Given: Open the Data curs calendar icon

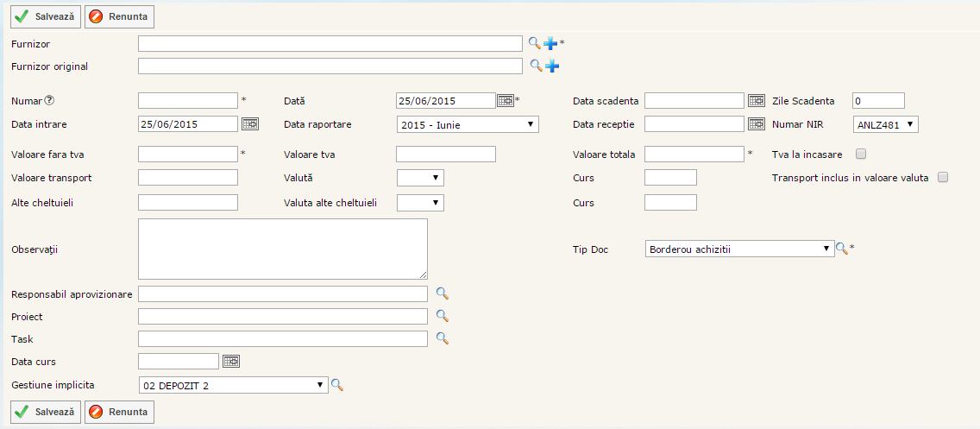Looking at the screenshot, I should point(231,361).
